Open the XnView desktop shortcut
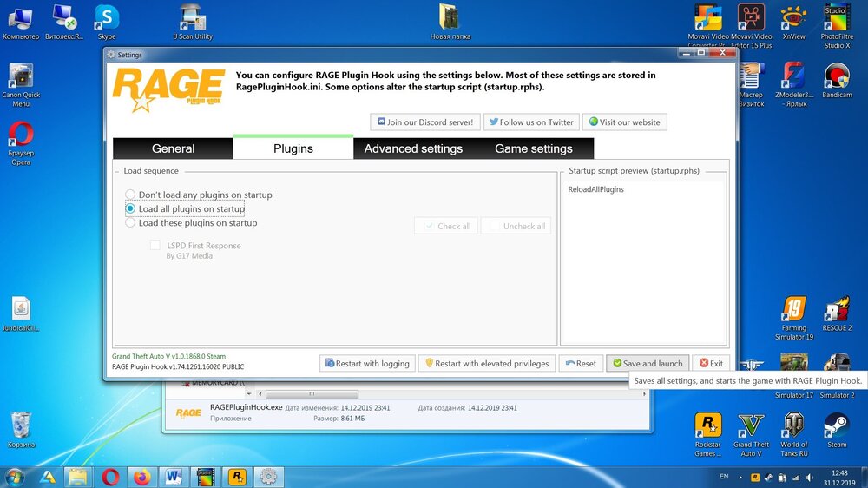868x488 pixels. pyautogui.click(x=794, y=23)
